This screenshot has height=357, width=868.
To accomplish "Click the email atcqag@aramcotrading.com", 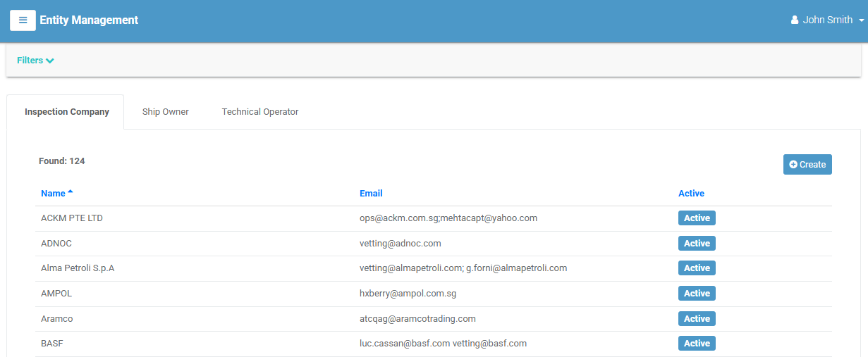I will pyautogui.click(x=417, y=319).
